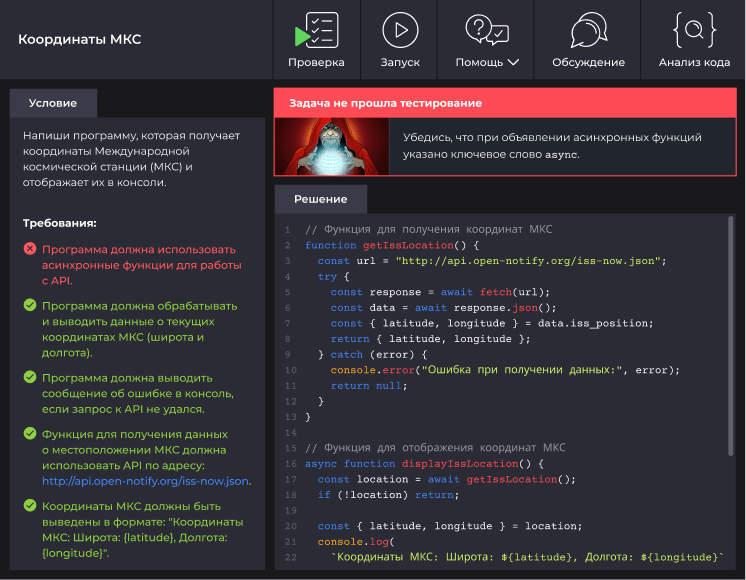Click green check beside 'Координаты МКС должны быть'

[x=30, y=505]
